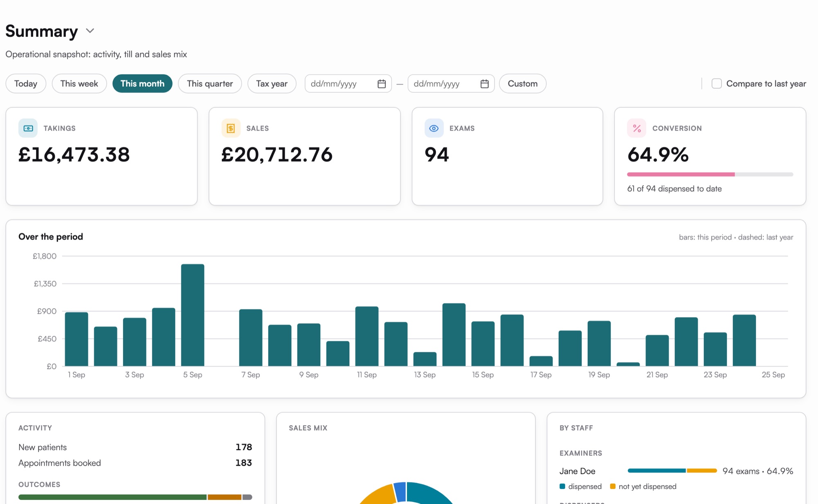818x504 pixels.
Task: Enable Compare to last year checkbox
Action: pyautogui.click(x=717, y=84)
